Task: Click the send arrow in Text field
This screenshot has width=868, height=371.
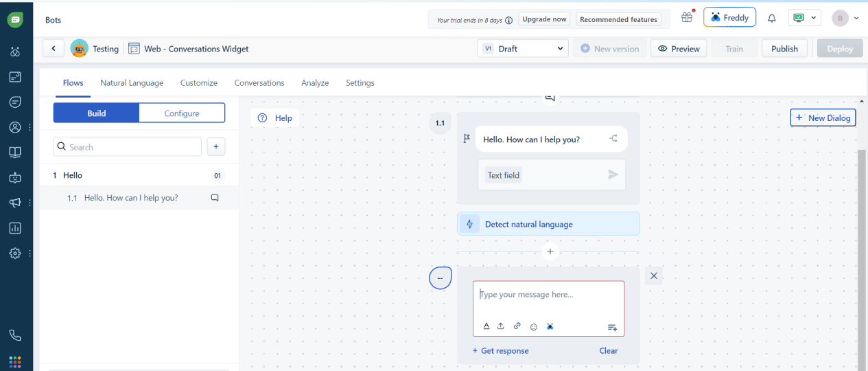Action: tap(613, 175)
